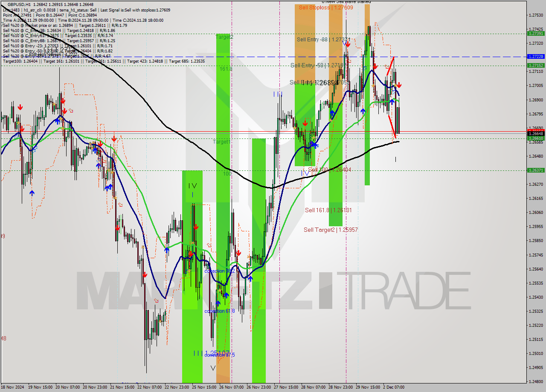Click the '27 Nov 15:00' time label
The image size is (546, 392).
(286, 387)
